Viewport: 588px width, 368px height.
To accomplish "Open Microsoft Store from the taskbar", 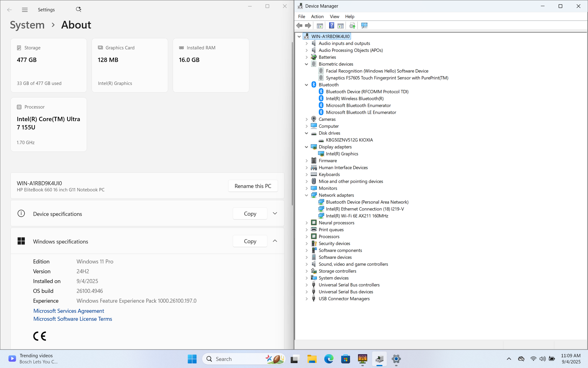I will pos(345,359).
